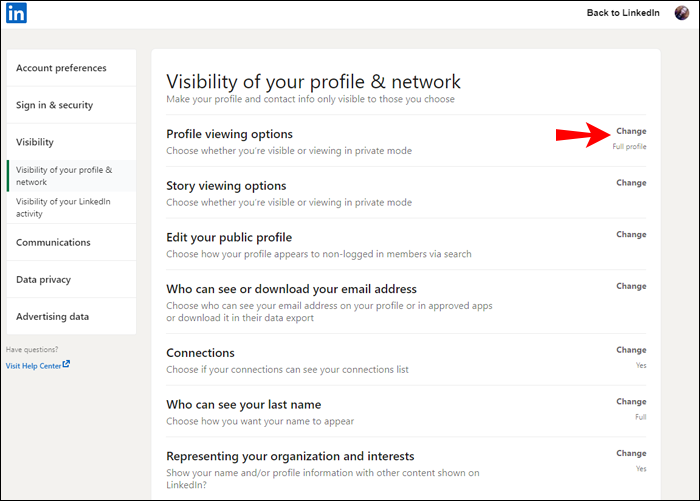Change Representing your organization and interests setting
The height and width of the screenshot is (501, 700).
coord(631,454)
